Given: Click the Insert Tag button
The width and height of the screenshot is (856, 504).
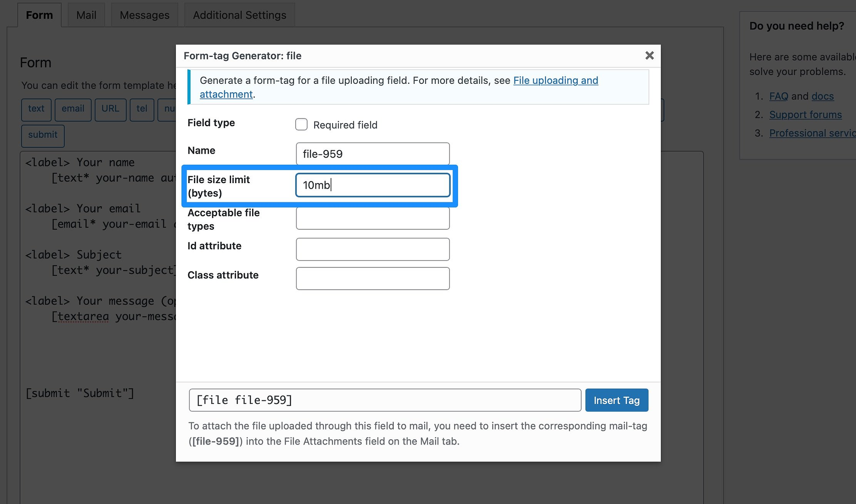Looking at the screenshot, I should click(x=616, y=400).
